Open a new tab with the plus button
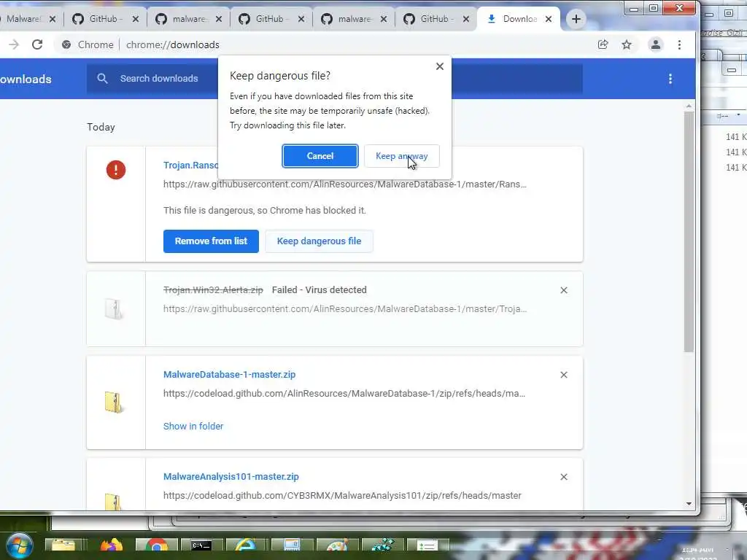The image size is (747, 560). [x=576, y=19]
